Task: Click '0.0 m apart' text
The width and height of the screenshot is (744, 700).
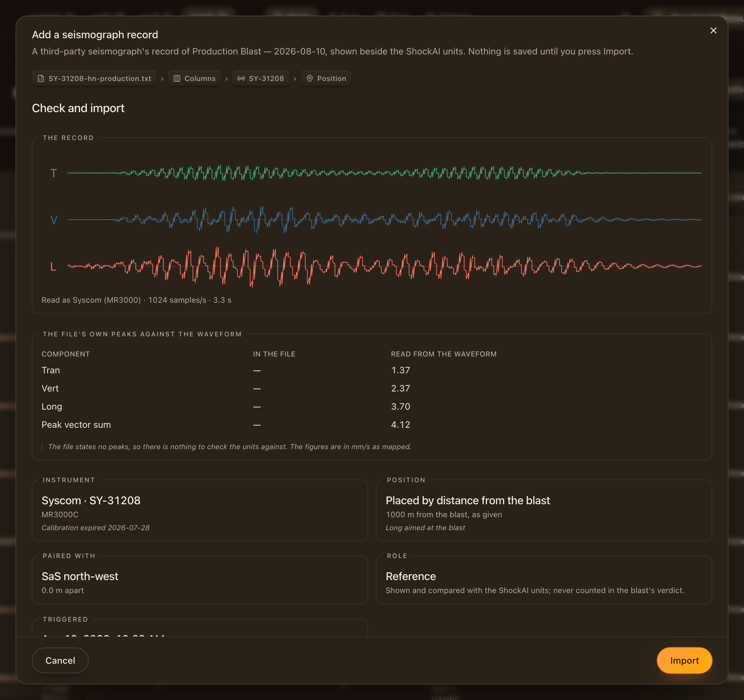Action: pyautogui.click(x=63, y=590)
